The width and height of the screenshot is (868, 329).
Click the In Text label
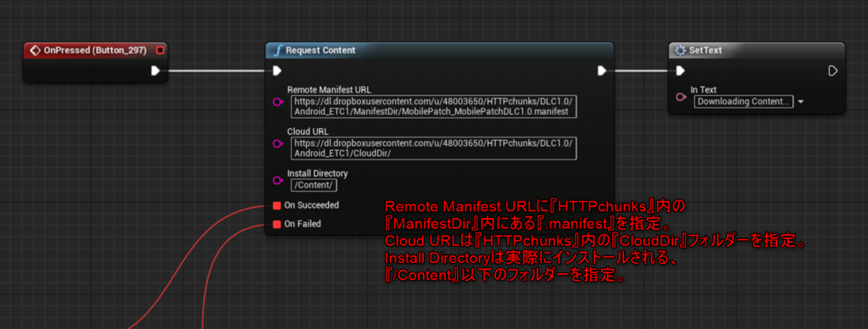pyautogui.click(x=703, y=90)
